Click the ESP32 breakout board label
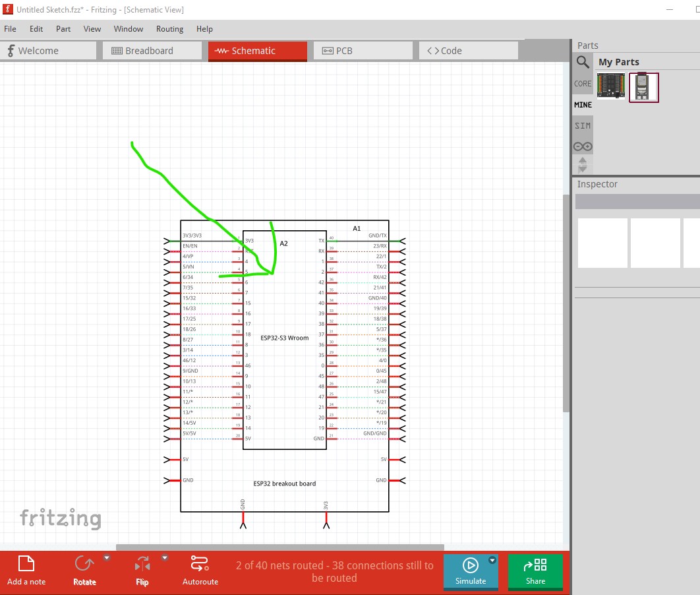Image resolution: width=700 pixels, height=595 pixels. coord(284,484)
